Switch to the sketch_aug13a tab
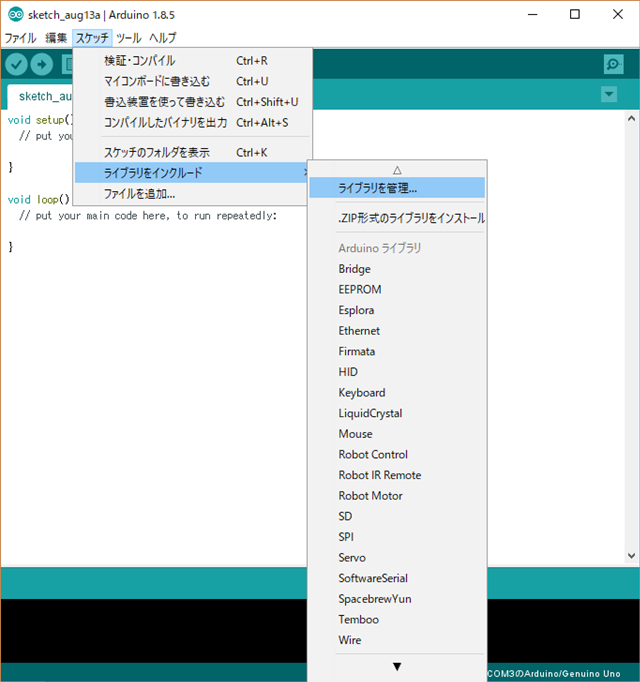 click(x=40, y=97)
